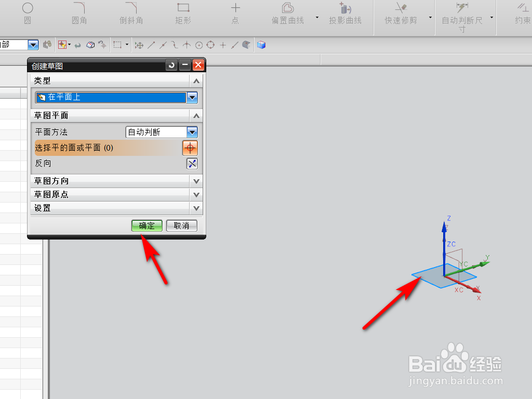Viewport: 532px width, 399px height.
Task: Select the Constraints (约束) tool
Action: (x=523, y=14)
